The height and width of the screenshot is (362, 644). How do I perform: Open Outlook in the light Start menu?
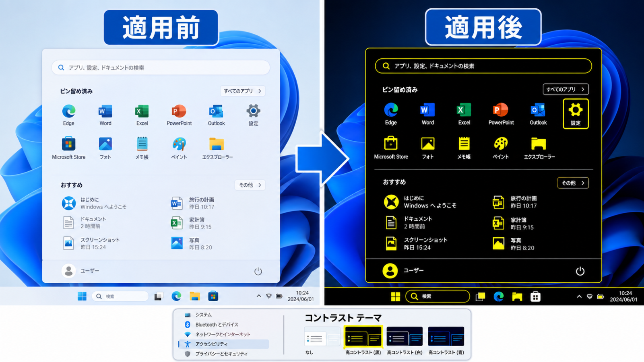click(x=216, y=115)
